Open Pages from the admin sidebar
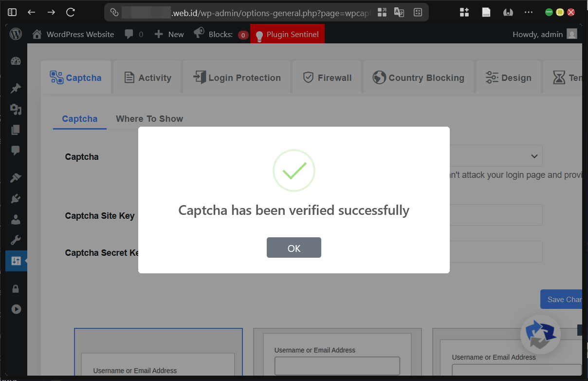The height and width of the screenshot is (381, 588). pyautogui.click(x=16, y=130)
